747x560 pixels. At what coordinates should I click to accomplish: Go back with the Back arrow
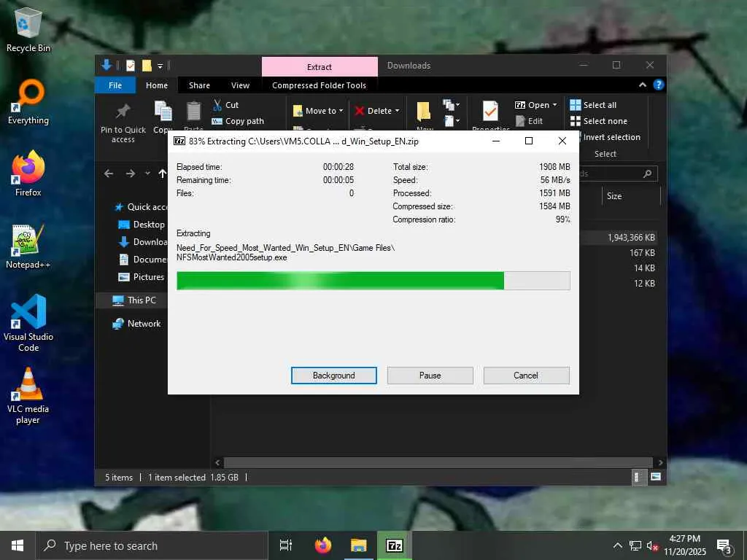[x=109, y=174]
